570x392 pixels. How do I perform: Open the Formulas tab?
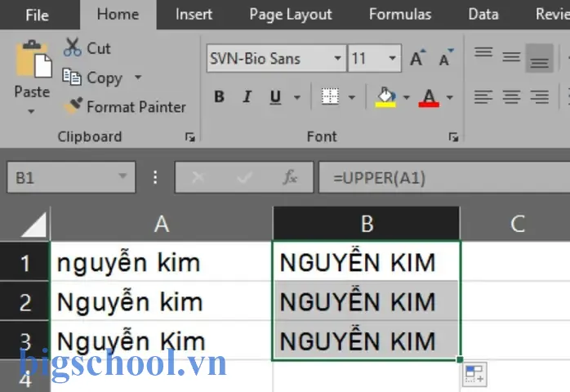pyautogui.click(x=400, y=15)
